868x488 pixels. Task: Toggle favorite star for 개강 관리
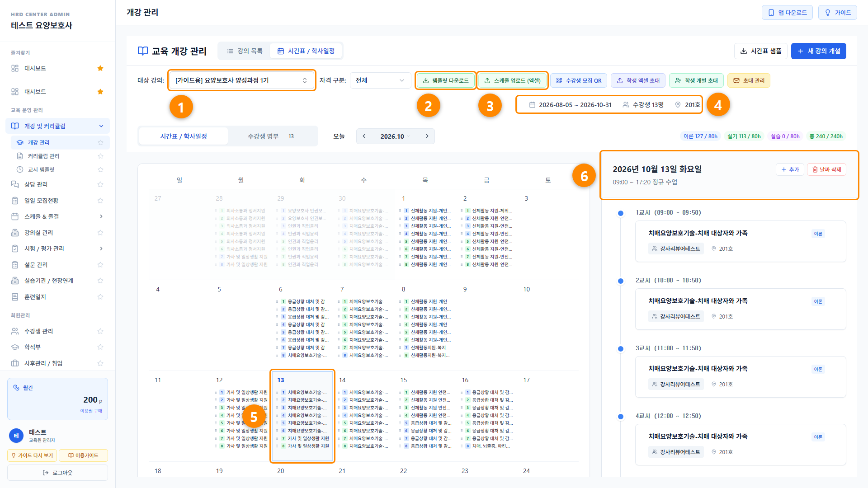click(100, 142)
